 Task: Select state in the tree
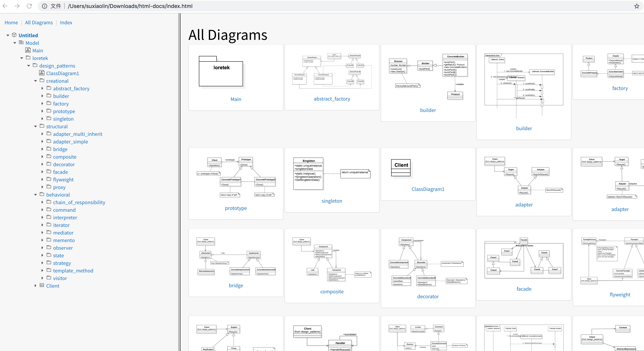[59, 256]
